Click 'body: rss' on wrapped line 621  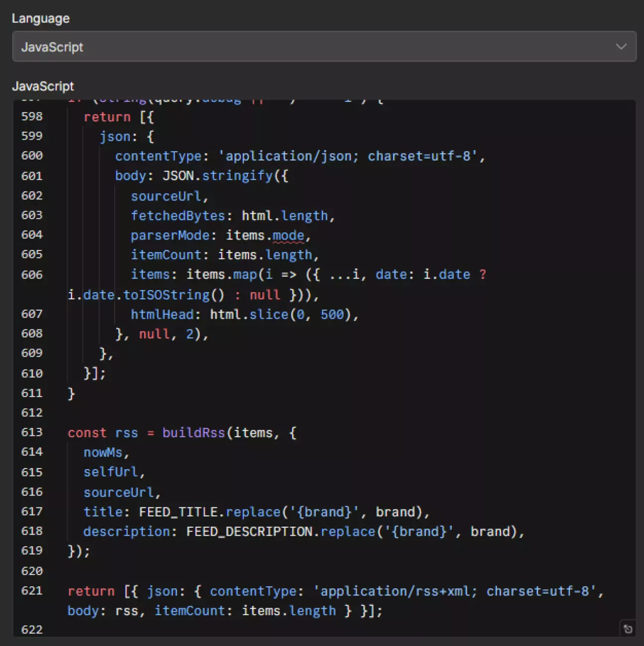point(102,611)
